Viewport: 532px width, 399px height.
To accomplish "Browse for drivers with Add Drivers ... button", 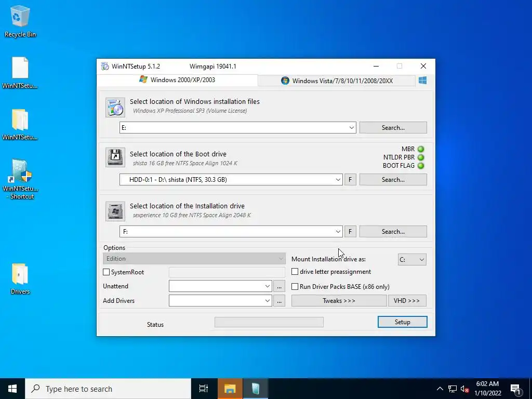I will pos(279,301).
